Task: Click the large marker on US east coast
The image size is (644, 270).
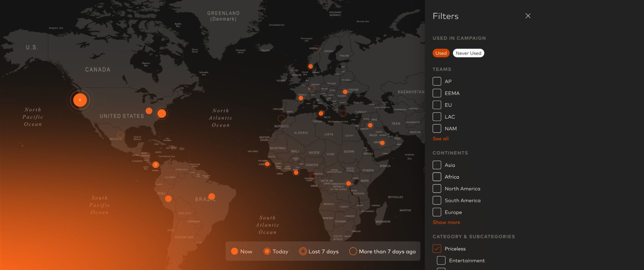Action: [x=162, y=114]
